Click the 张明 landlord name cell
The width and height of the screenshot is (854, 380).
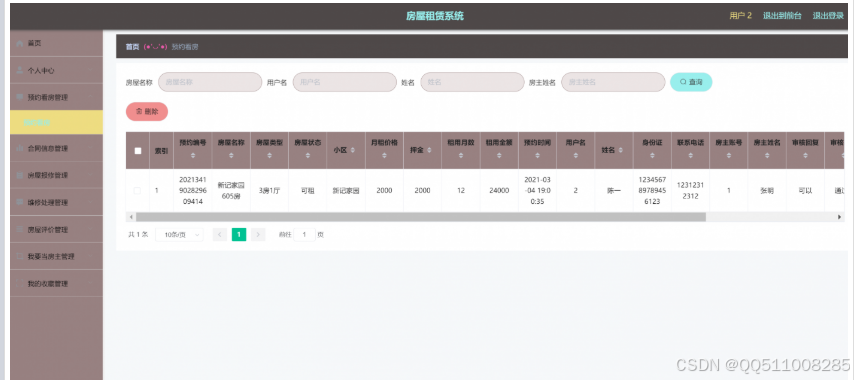tap(767, 191)
